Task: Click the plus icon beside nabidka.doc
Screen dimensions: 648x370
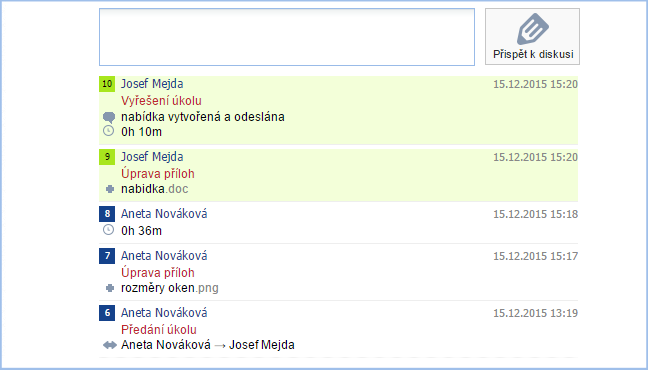Action: point(110,189)
